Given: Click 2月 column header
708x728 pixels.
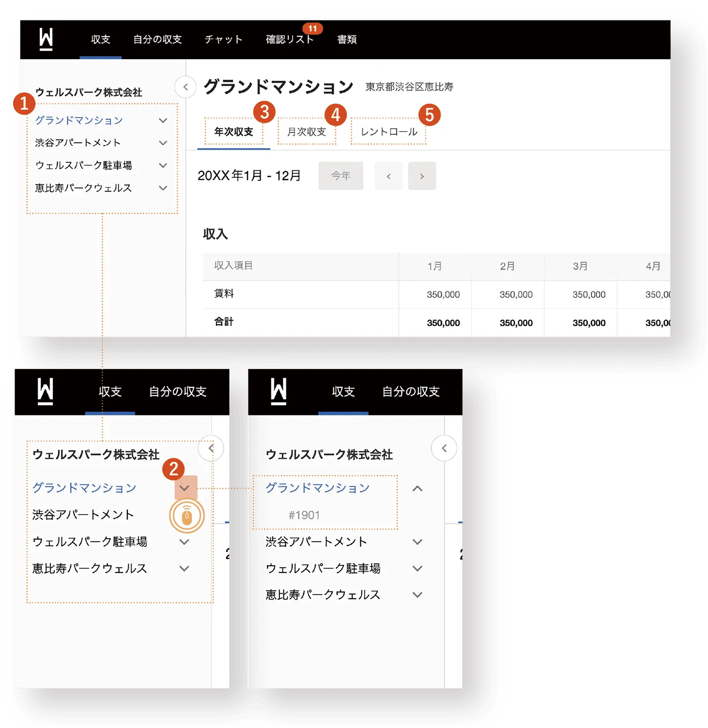Looking at the screenshot, I should pos(507,266).
